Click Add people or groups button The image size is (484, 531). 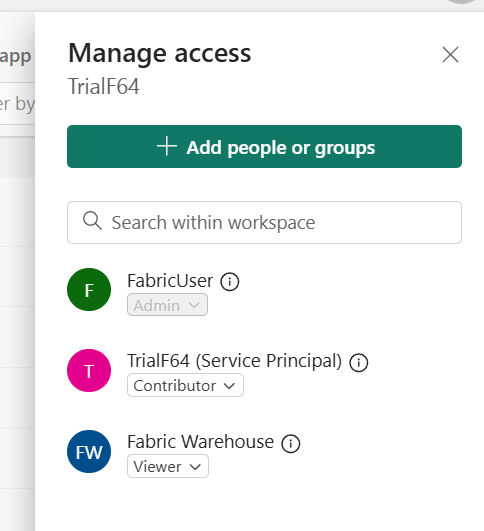264,147
